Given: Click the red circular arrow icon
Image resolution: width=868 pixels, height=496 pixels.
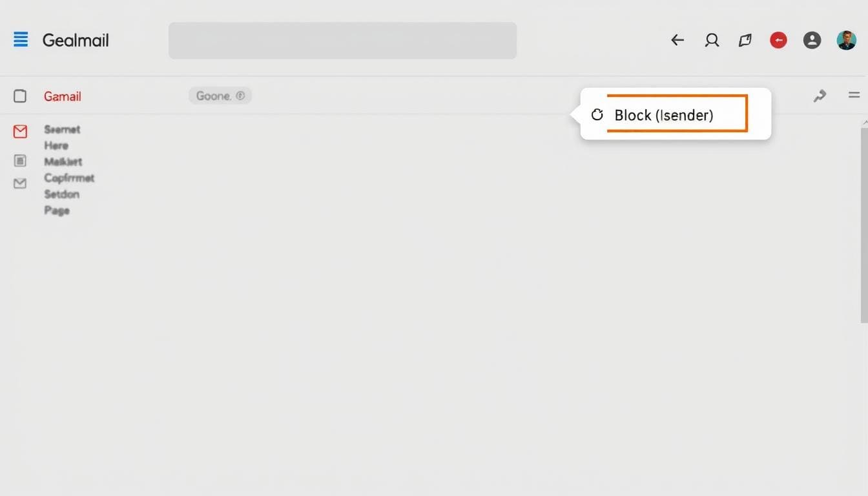Looking at the screenshot, I should (x=778, y=41).
